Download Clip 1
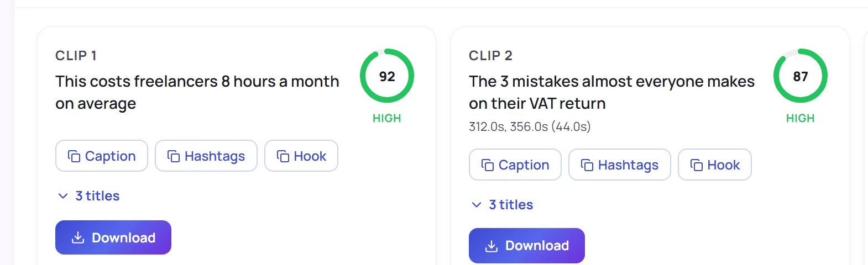Image resolution: width=868 pixels, height=265 pixels. tap(113, 237)
